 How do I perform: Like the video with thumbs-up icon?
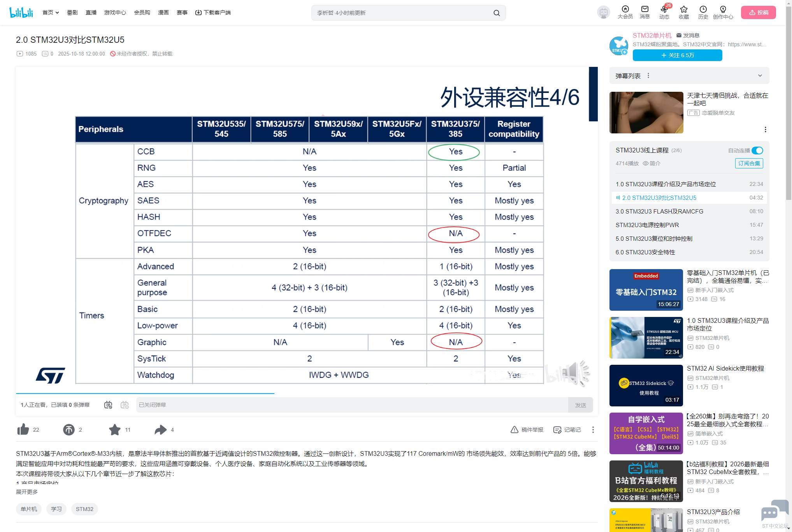point(23,429)
